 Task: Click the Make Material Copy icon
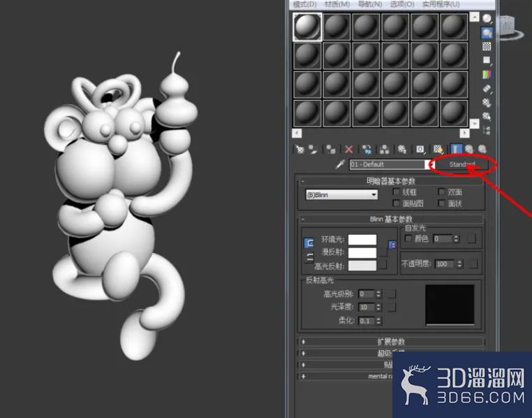367,150
